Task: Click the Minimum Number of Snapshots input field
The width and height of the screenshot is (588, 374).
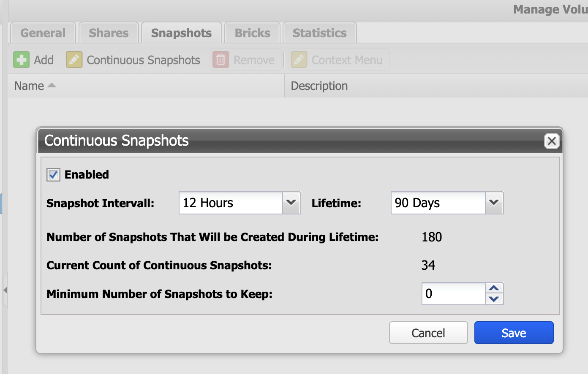Action: 453,294
